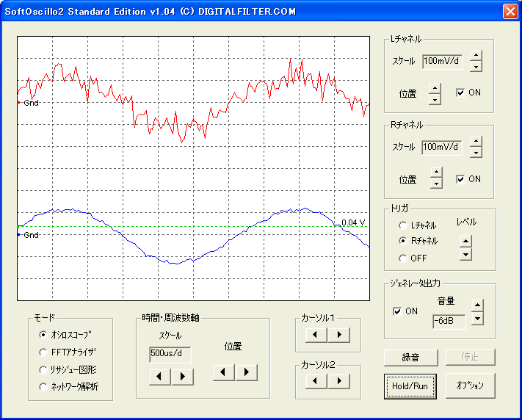Viewport: 522px width, 420px height.
Task: Select ネットワーク解析 mode
Action: [x=43, y=387]
